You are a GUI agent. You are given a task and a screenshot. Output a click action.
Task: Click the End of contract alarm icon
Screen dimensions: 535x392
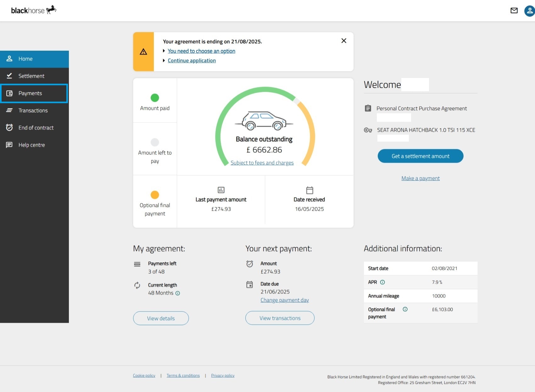9,127
